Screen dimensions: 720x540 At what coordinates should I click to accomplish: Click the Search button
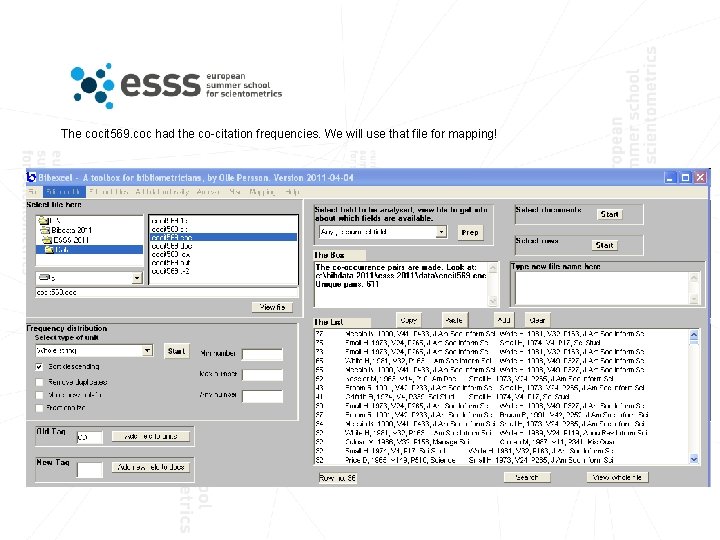527,477
